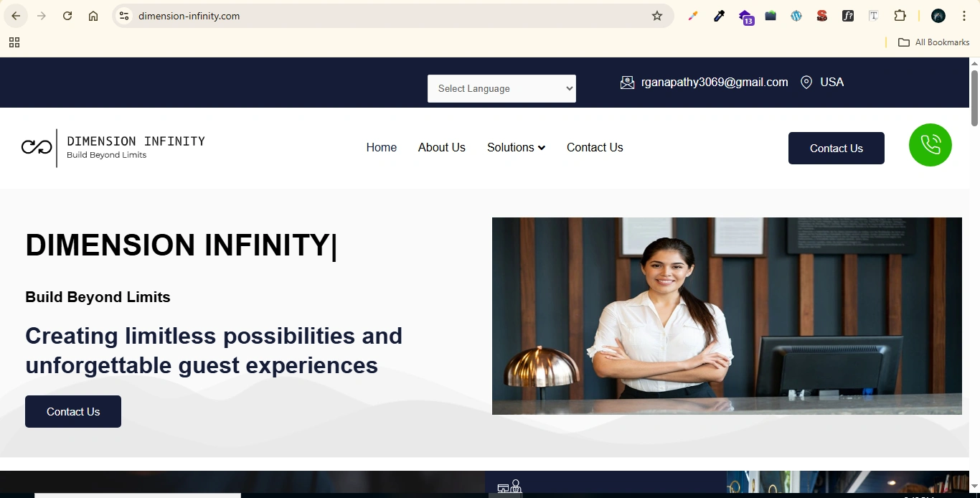980x498 pixels.
Task: Click the location pin icon beside USA
Action: click(806, 83)
